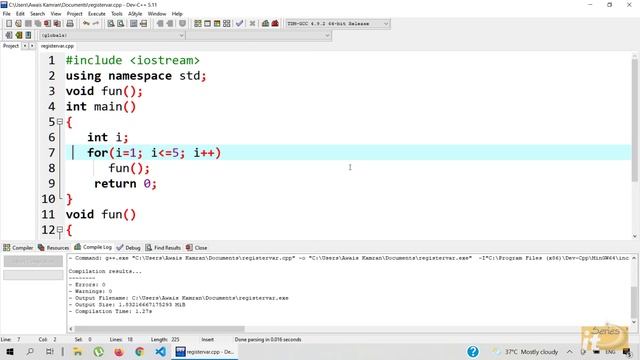The width and height of the screenshot is (640, 360).
Task: Open the Edit menu
Action: click(x=20, y=14)
